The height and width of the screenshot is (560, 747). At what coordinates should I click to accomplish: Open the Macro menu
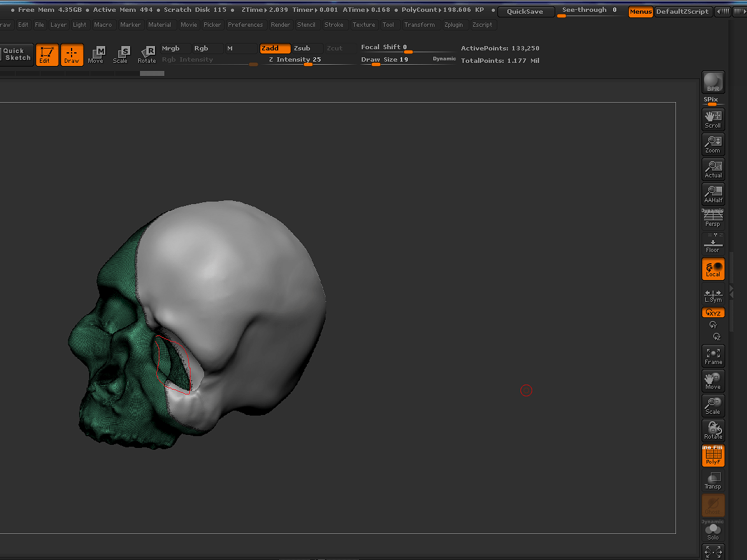point(103,25)
